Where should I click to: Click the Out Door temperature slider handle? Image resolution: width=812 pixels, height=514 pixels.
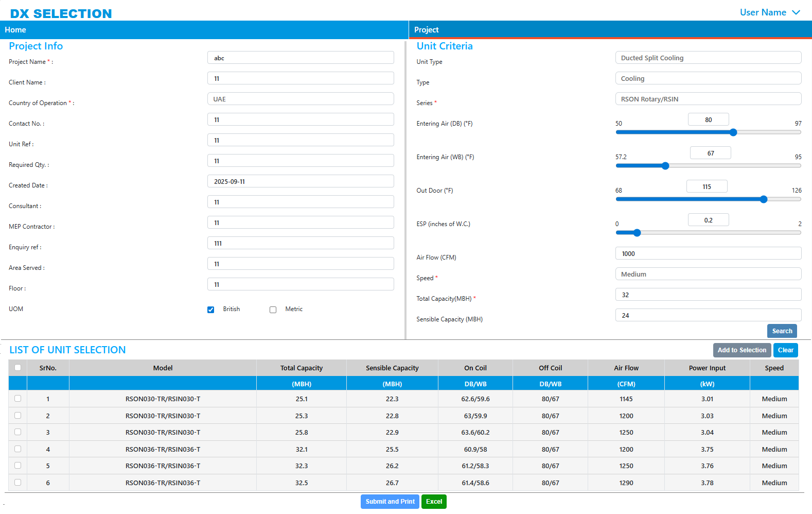coord(764,199)
